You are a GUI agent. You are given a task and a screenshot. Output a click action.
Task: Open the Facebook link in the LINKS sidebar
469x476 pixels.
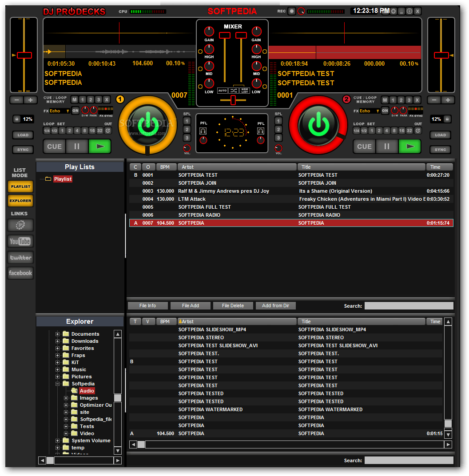(20, 273)
